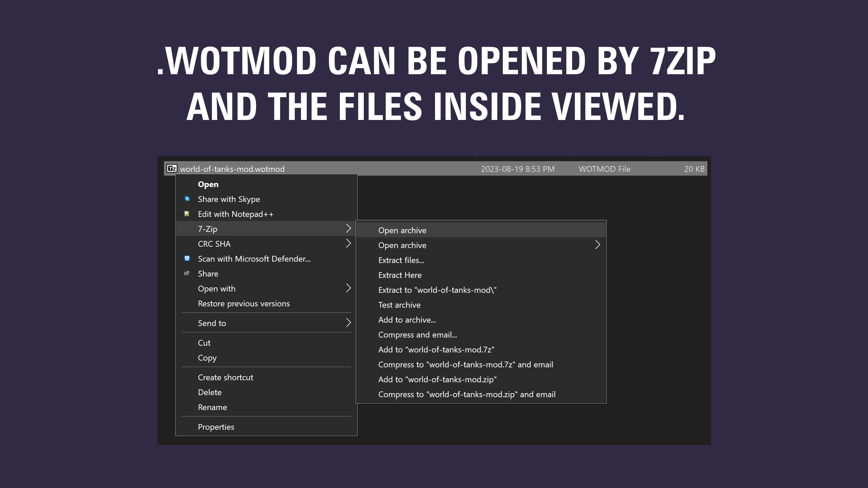Select Extract Here from 7-Zip menu
Viewport: 868px width, 488px height.
coord(400,275)
